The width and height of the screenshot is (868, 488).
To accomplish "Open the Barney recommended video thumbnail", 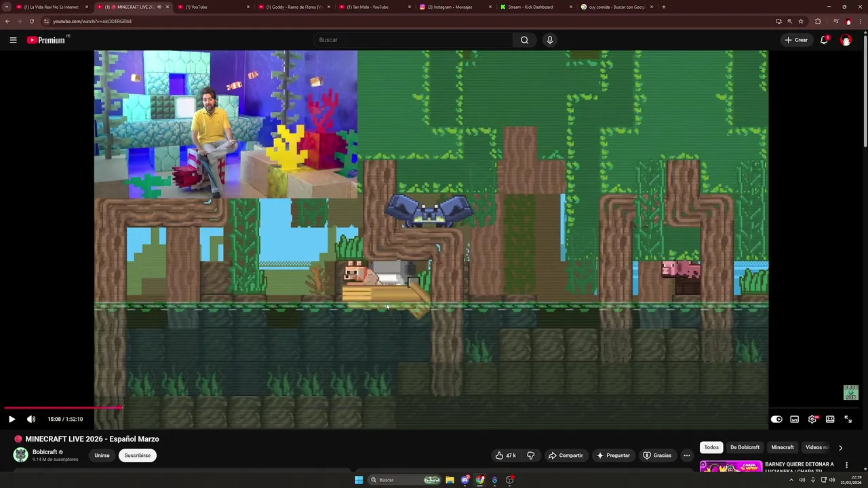I will (x=730, y=468).
